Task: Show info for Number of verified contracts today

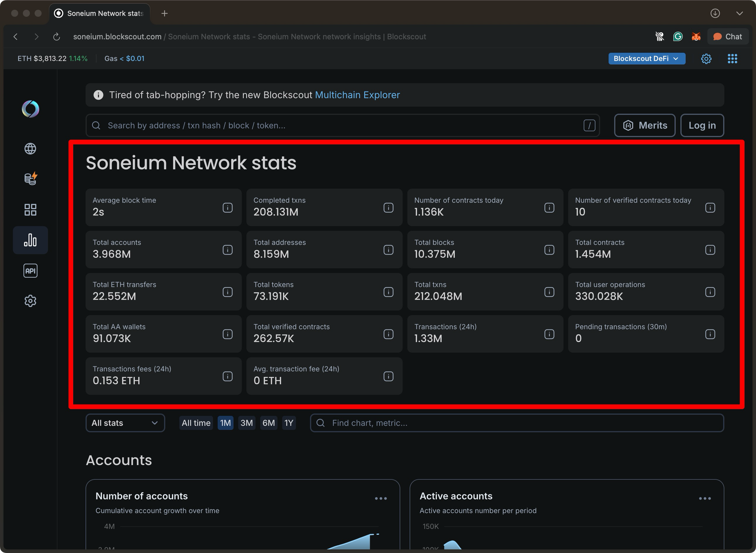Action: click(710, 208)
